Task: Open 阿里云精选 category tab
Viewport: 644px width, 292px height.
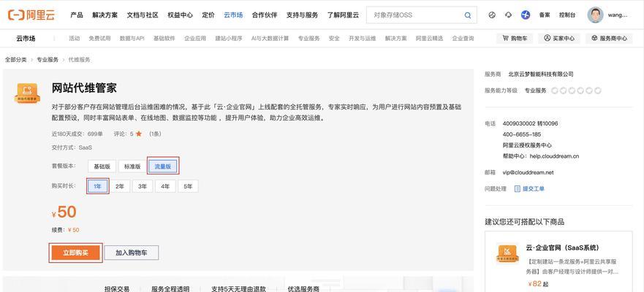Action: coord(429,39)
